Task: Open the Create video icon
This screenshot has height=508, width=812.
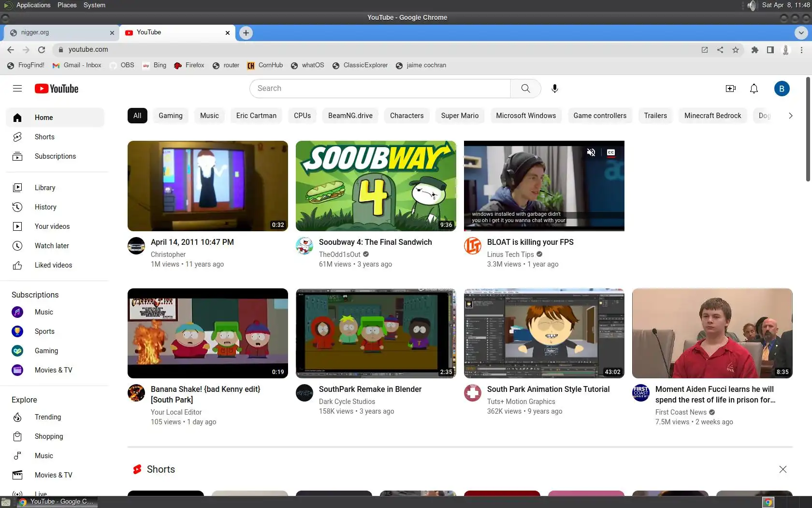Action: pos(731,89)
